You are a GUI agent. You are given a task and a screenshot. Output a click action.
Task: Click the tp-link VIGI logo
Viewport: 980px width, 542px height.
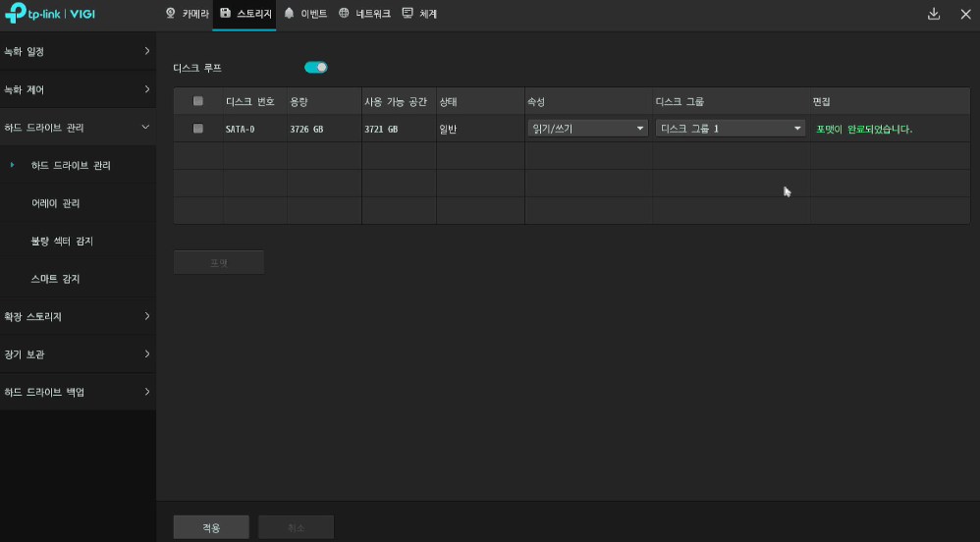coord(50,14)
